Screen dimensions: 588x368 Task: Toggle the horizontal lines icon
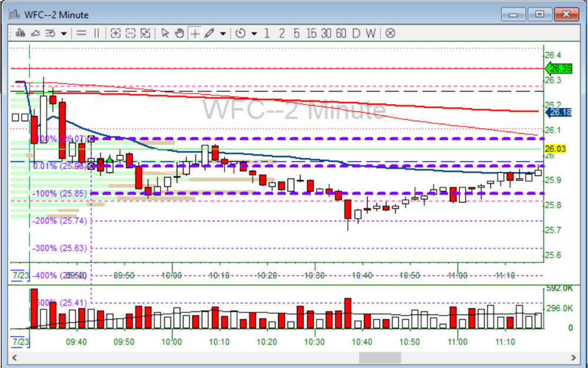[82, 33]
